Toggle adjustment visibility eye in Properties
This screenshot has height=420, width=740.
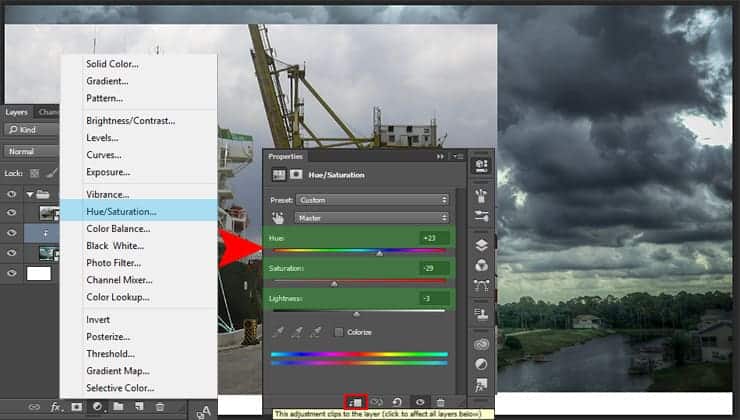420,402
